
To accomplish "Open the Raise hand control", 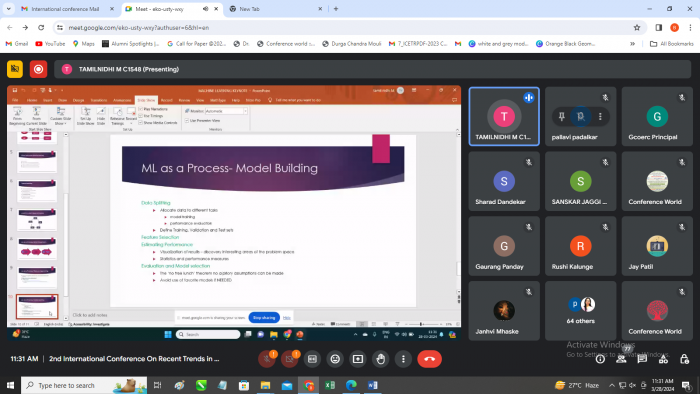I will (380, 359).
